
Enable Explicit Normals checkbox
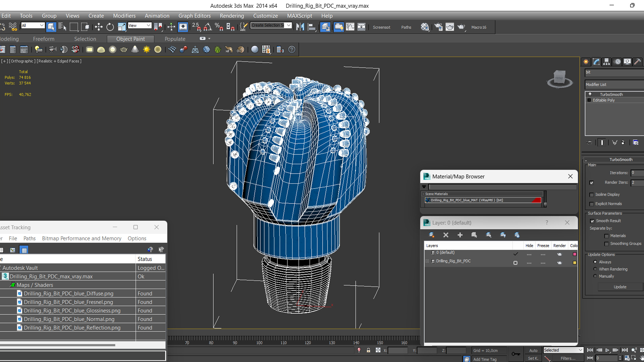591,204
